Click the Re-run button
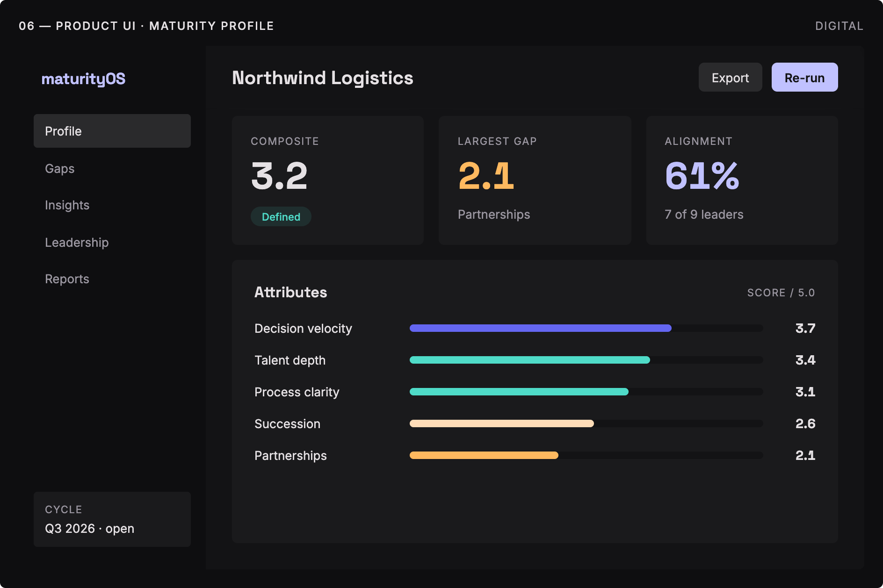This screenshot has width=883, height=588. [804, 77]
